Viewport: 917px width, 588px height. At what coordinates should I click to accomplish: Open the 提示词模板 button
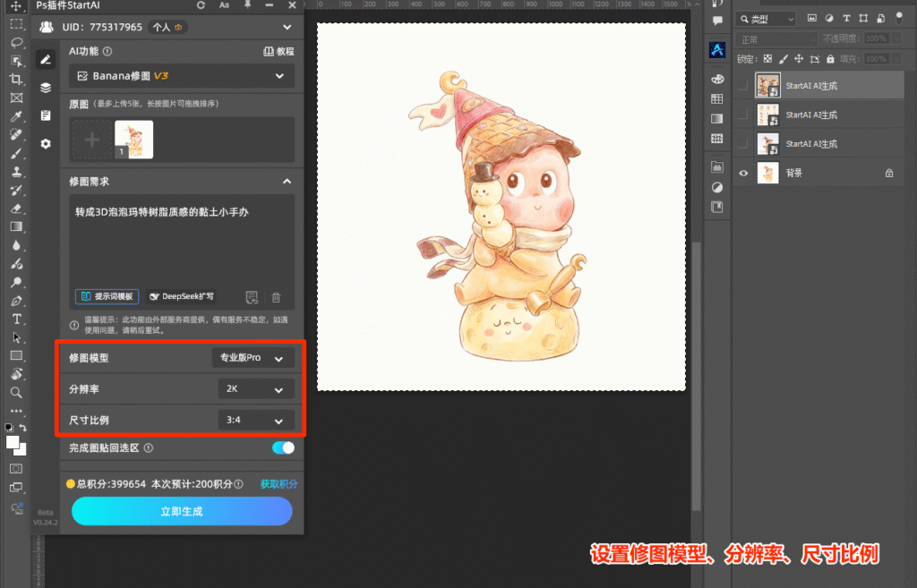coord(107,296)
